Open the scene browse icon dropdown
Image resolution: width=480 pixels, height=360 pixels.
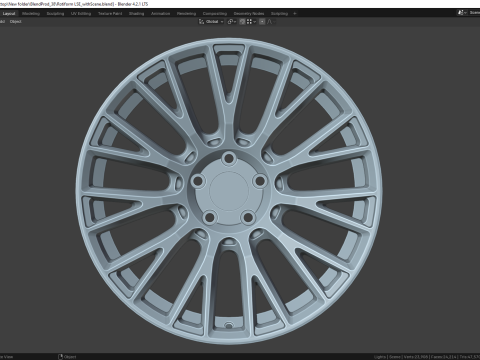click(x=462, y=13)
